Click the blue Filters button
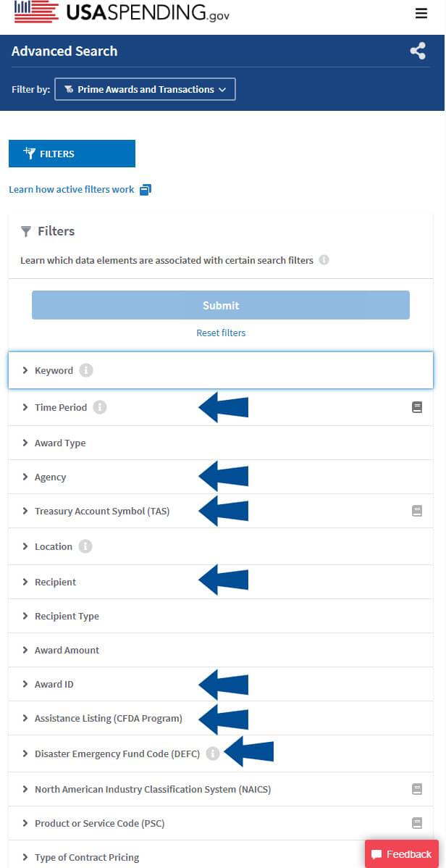Screen dimensions: 446x868 coord(72,154)
